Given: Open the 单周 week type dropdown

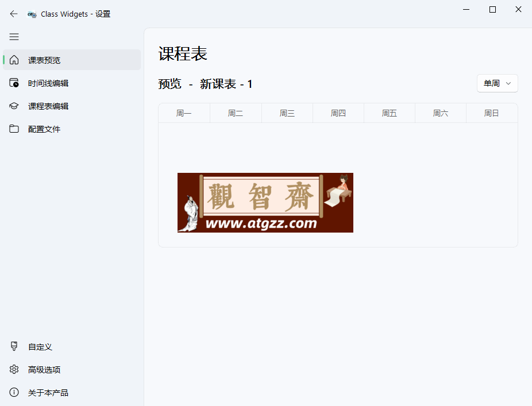Looking at the screenshot, I should [498, 83].
